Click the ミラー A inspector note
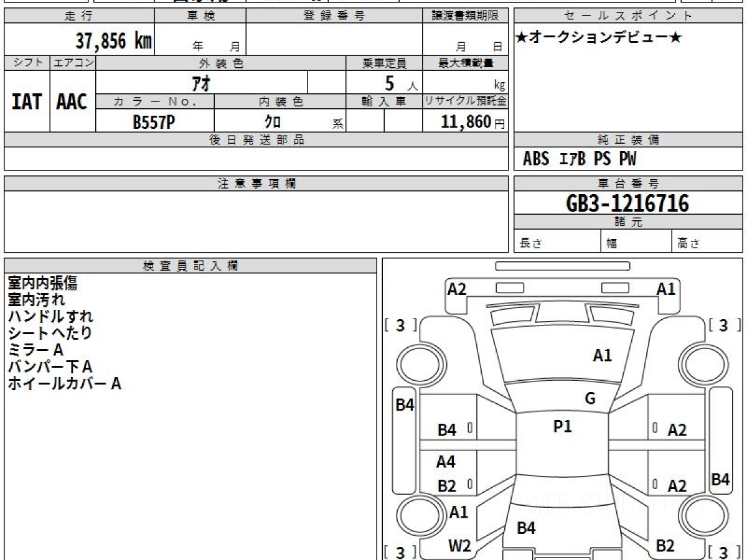This screenshot has width=747, height=560. 35,350
